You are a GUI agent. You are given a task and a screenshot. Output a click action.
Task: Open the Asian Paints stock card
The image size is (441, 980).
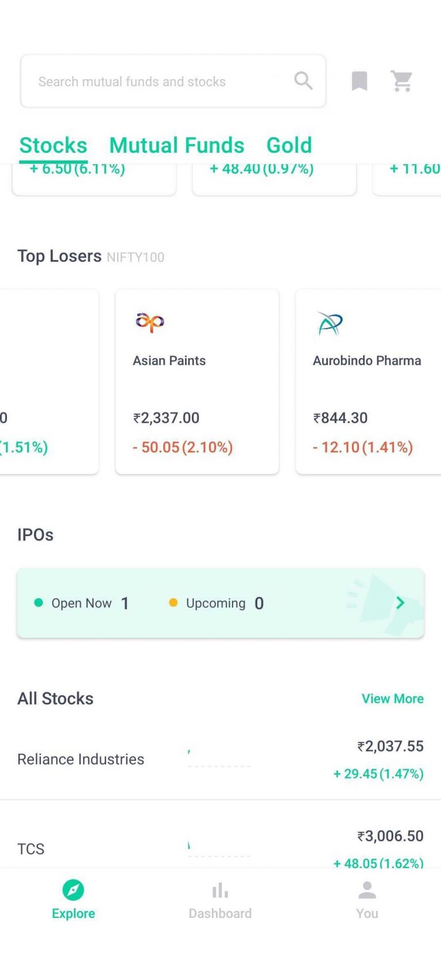click(197, 381)
